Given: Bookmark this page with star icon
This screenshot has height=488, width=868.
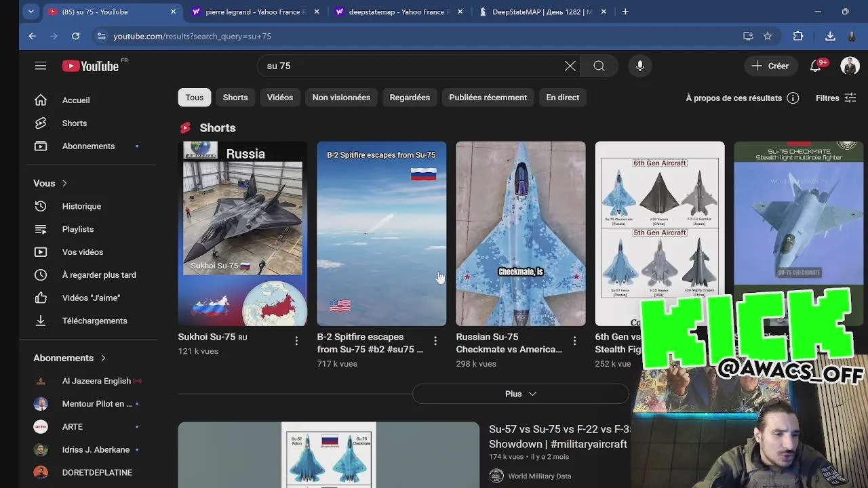Looking at the screenshot, I should (x=767, y=36).
